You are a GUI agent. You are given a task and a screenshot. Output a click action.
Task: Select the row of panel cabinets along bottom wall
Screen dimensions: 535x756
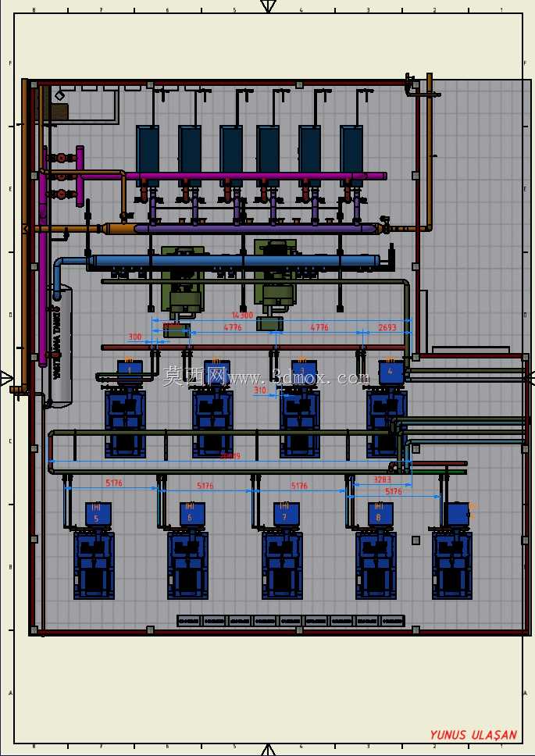(x=291, y=621)
